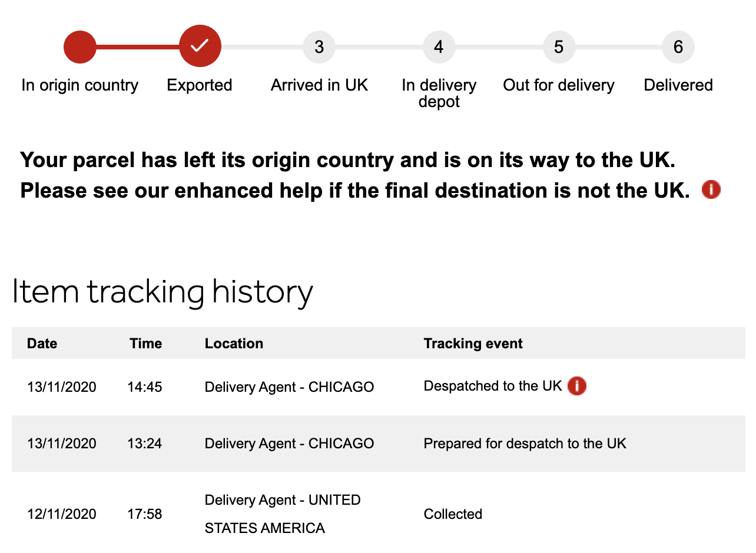Select step 4 In delivery depot circle
756x553 pixels.
point(439,46)
